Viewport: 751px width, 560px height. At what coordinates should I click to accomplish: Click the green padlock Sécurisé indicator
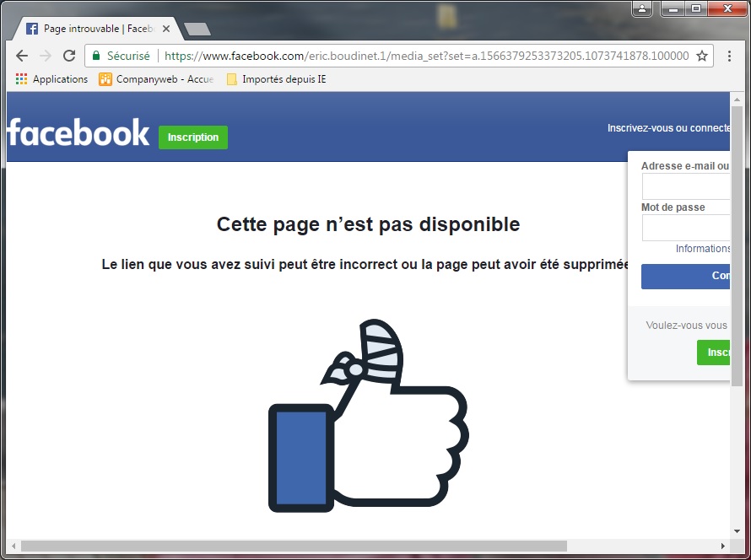pos(121,56)
